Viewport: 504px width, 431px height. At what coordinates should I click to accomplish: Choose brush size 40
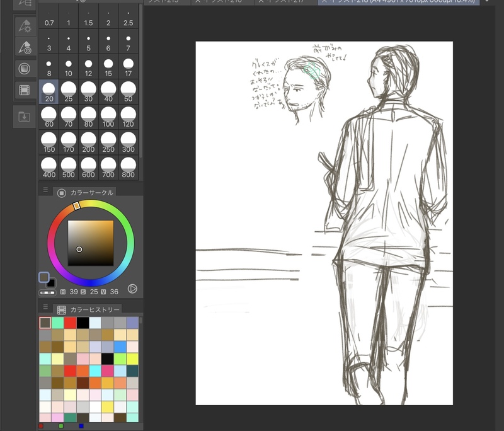coord(108,92)
